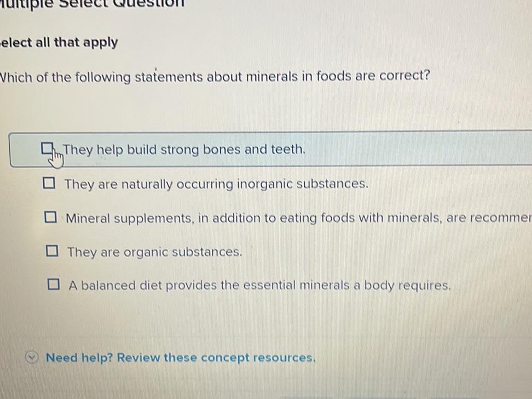Image resolution: width=532 pixels, height=399 pixels.
Task: Check the box for strong bones and teeth statement
Action: (47, 147)
